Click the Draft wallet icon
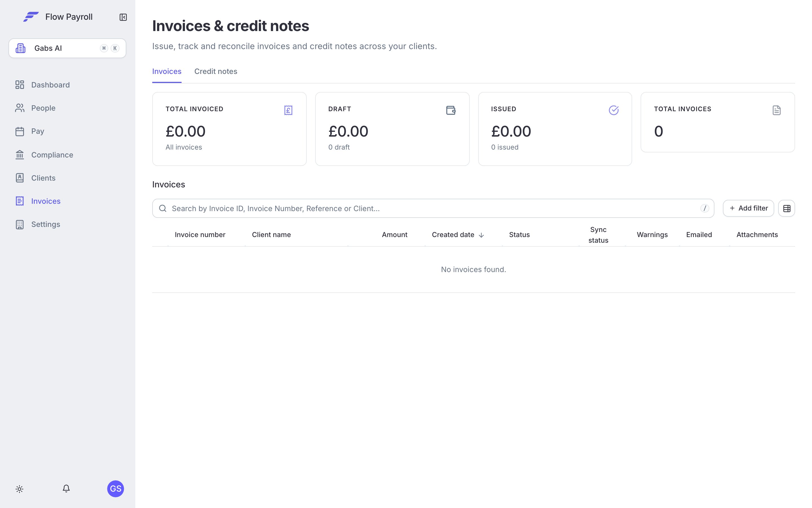The width and height of the screenshot is (812, 508). (x=451, y=110)
